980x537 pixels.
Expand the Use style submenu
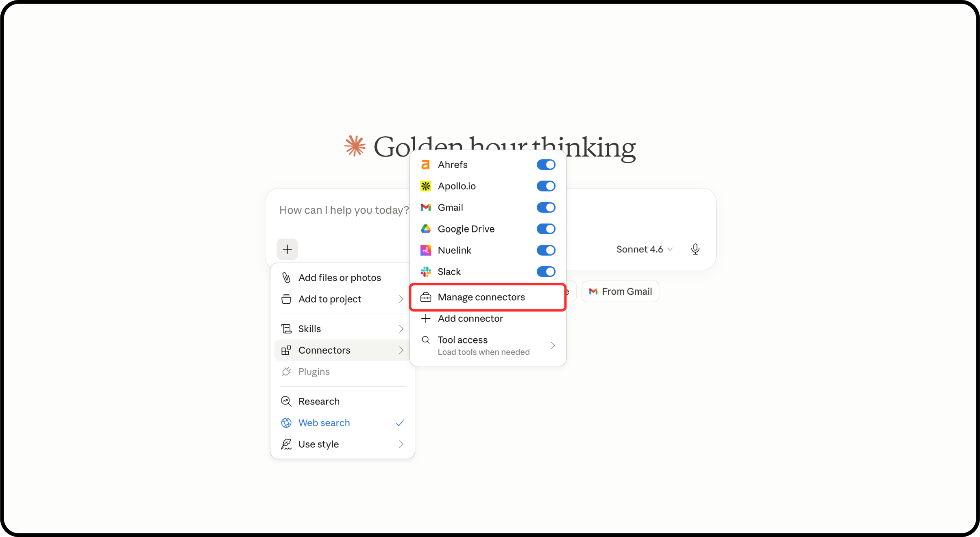pos(342,444)
